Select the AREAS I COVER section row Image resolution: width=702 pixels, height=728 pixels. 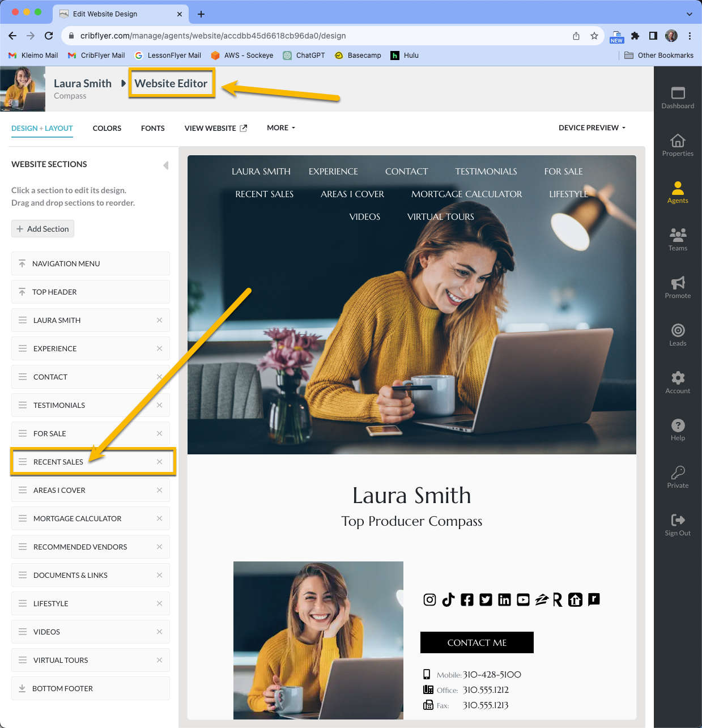pyautogui.click(x=91, y=490)
